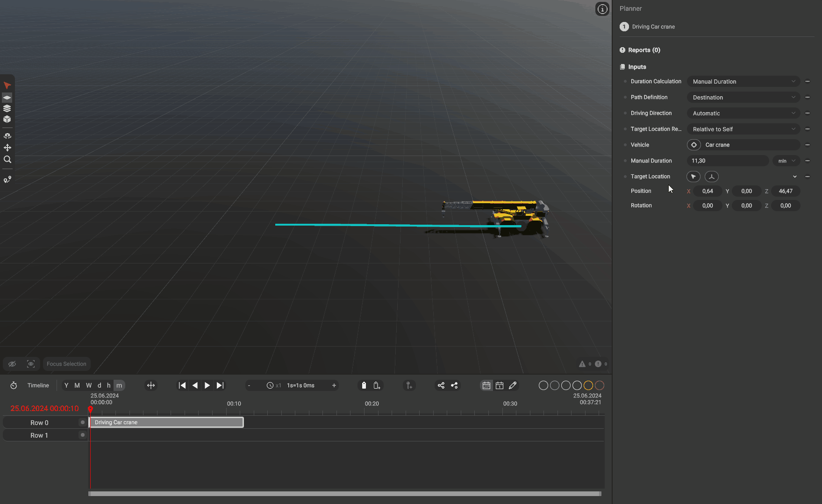
Task: Select the first white color circle
Action: click(543, 385)
